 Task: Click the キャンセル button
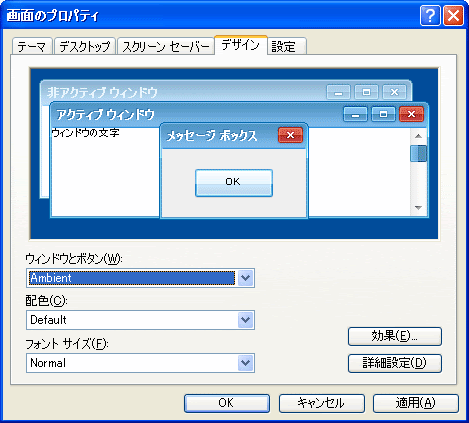point(321,403)
